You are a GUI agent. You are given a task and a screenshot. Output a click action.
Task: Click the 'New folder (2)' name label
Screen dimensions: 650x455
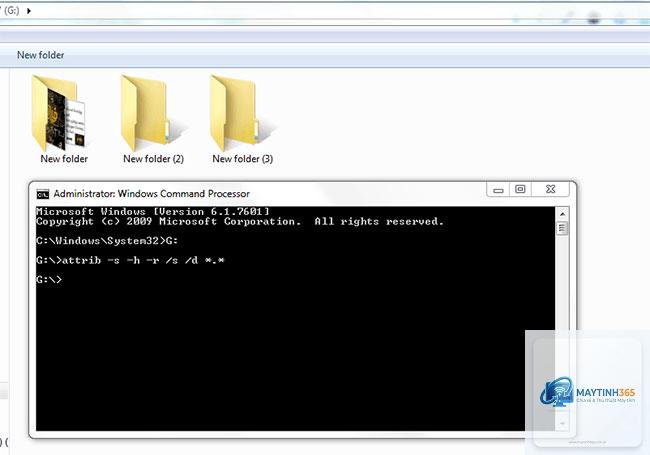(153, 159)
